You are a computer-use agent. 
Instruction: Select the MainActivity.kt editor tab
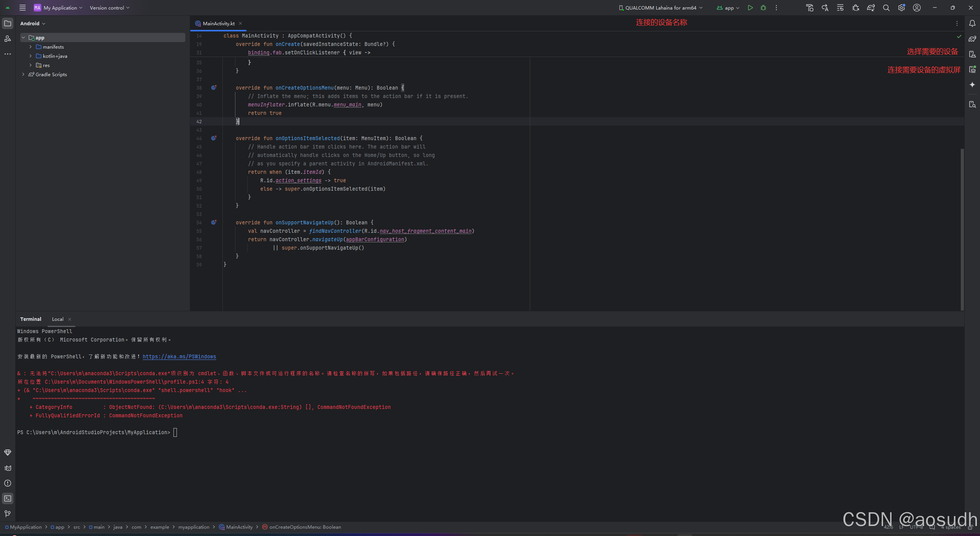218,23
